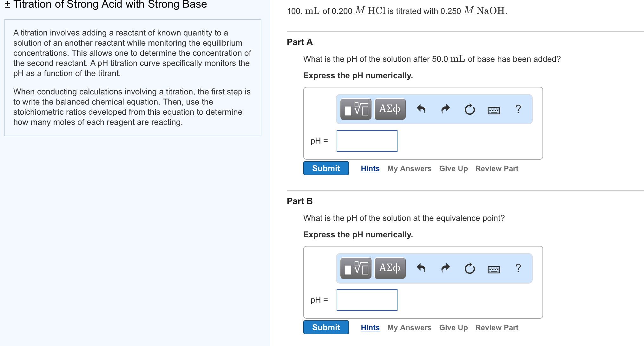644x346 pixels.
Task: Review Part for Part B
Action: pyautogui.click(x=496, y=327)
